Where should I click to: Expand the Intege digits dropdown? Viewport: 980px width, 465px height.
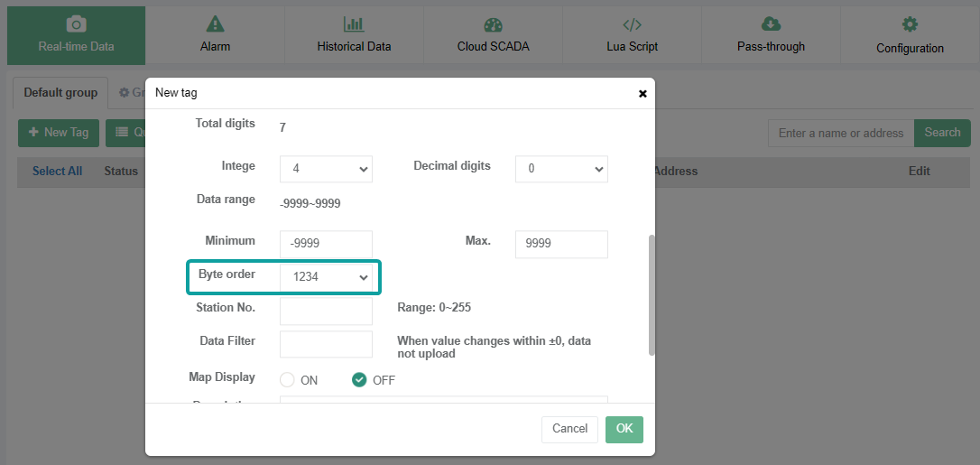tap(326, 169)
